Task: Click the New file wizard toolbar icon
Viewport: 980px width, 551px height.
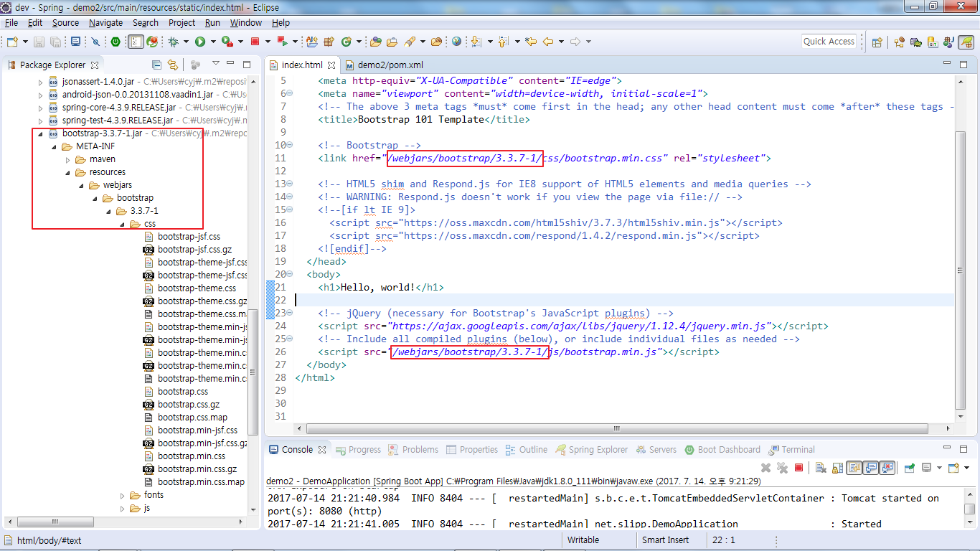Action: pyautogui.click(x=13, y=42)
